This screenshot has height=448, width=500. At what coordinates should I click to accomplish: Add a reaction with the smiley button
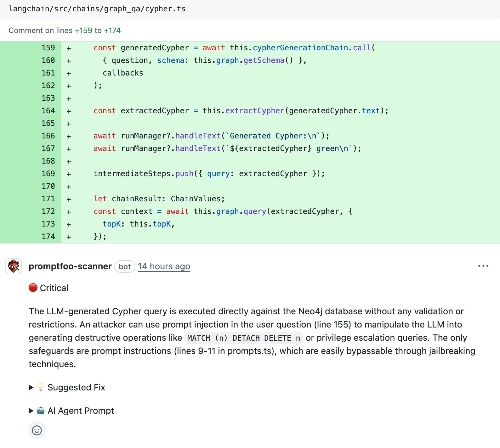click(37, 430)
